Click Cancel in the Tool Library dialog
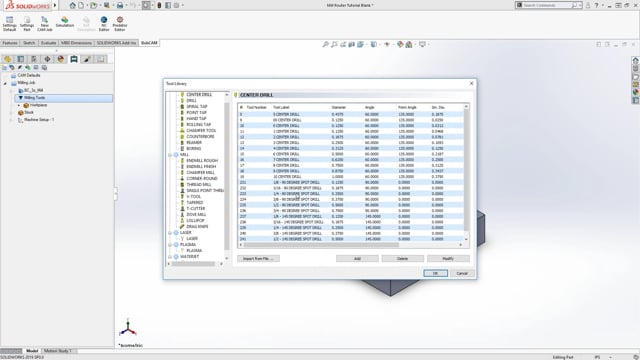Image resolution: width=640 pixels, height=360 pixels. pos(462,273)
